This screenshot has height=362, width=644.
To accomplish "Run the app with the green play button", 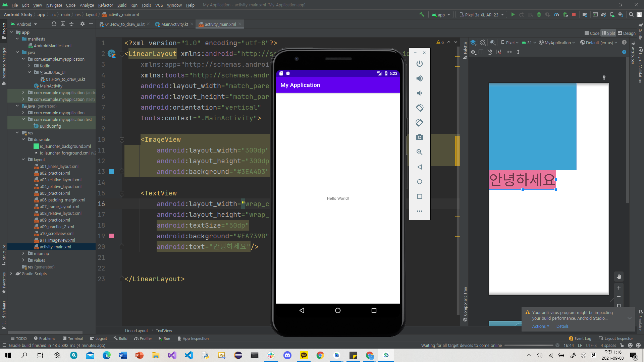I will (513, 15).
